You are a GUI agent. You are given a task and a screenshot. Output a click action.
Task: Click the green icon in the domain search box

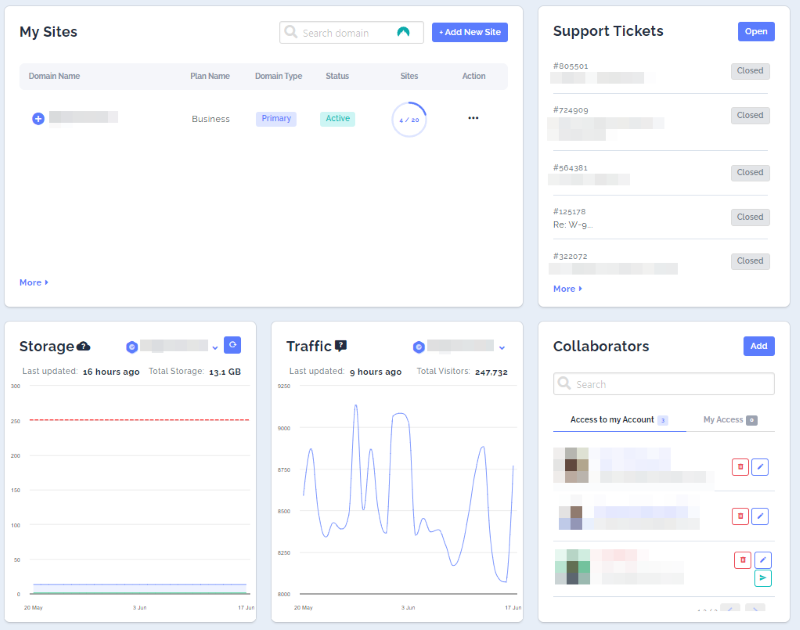tap(403, 33)
